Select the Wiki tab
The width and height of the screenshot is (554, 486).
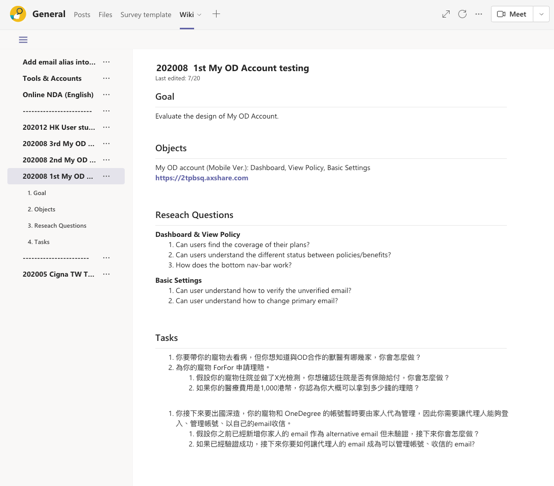point(186,14)
